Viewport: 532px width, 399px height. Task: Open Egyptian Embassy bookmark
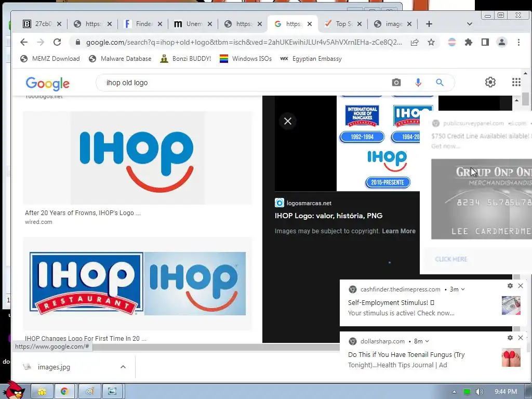(x=311, y=59)
